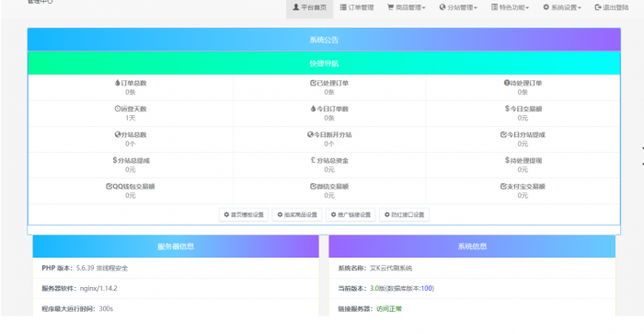Click the 1天 value under 运营天数

click(x=131, y=118)
